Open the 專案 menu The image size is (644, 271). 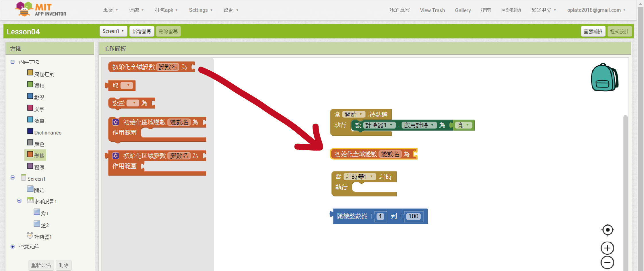(110, 10)
